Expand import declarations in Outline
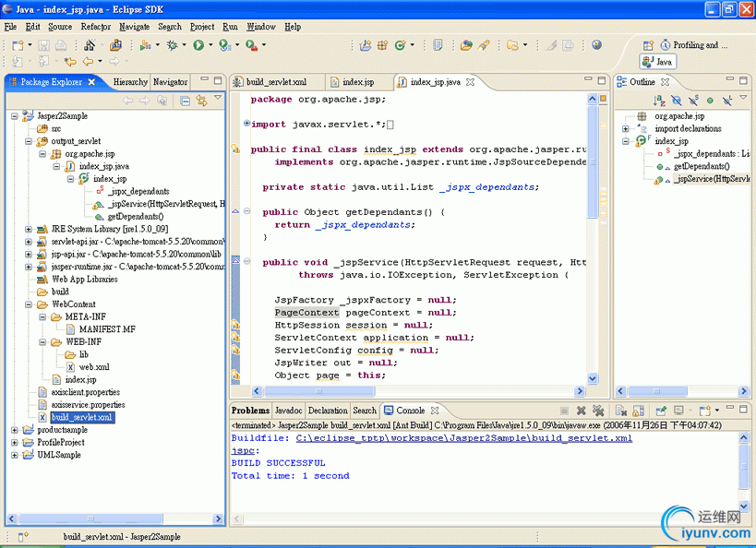This screenshot has height=548, width=756. point(625,128)
